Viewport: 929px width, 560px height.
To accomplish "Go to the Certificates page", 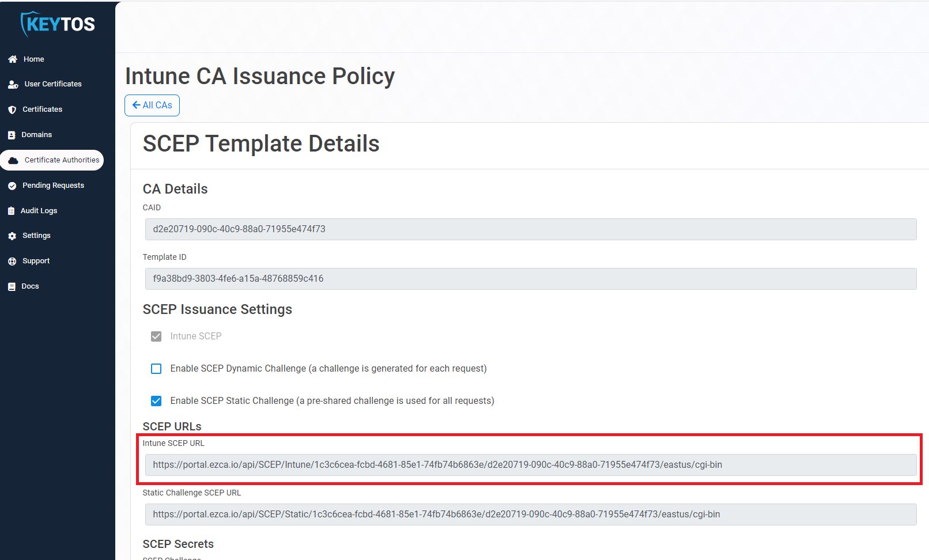I will pyautogui.click(x=43, y=109).
